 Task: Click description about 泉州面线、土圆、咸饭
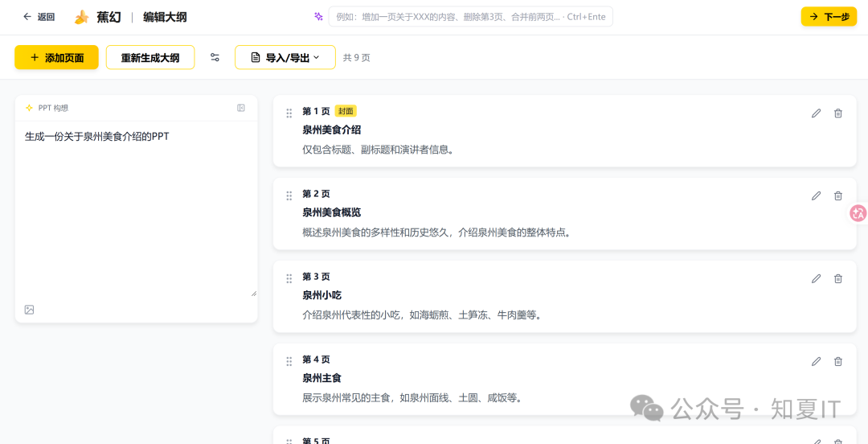(x=412, y=398)
